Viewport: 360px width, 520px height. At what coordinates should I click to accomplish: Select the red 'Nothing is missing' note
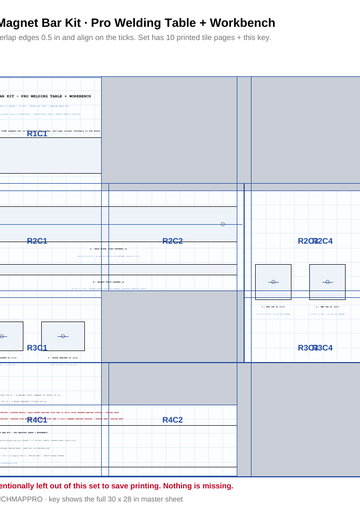[116, 486]
